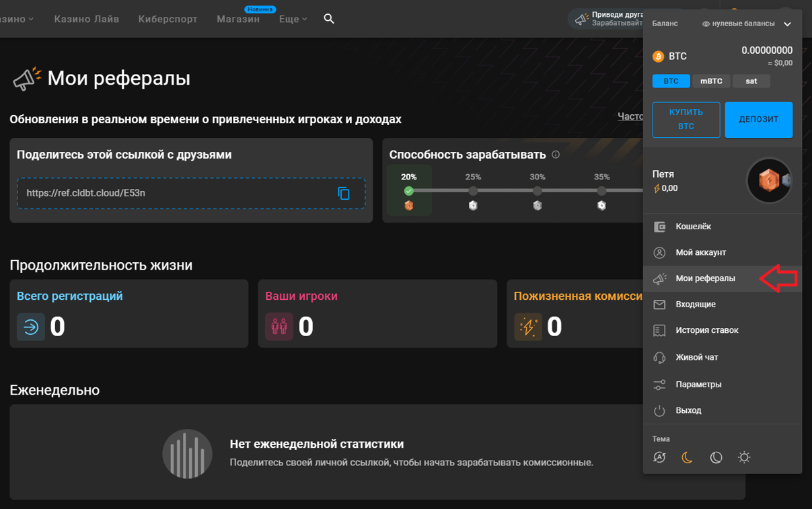
Task: Collapse the balance panel chevron
Action: point(787,24)
